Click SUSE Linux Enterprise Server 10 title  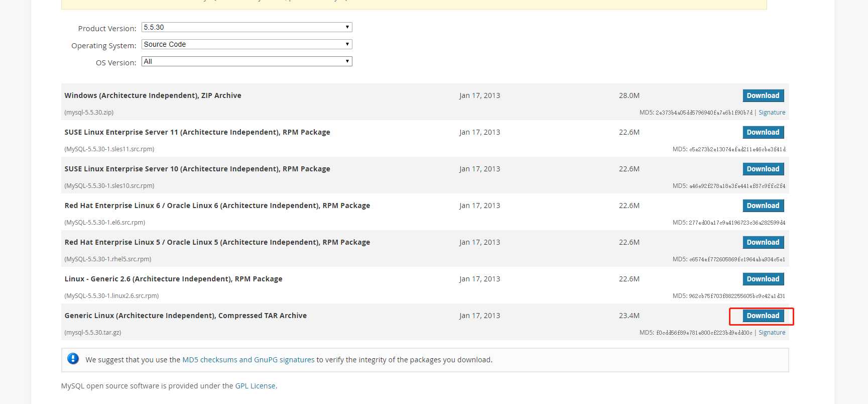[x=197, y=169]
